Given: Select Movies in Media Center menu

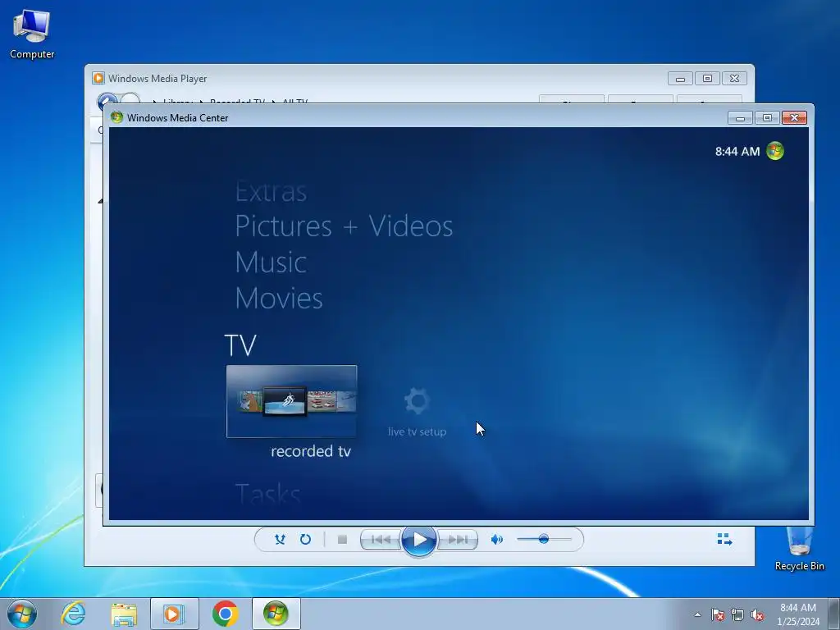Looking at the screenshot, I should [x=279, y=298].
